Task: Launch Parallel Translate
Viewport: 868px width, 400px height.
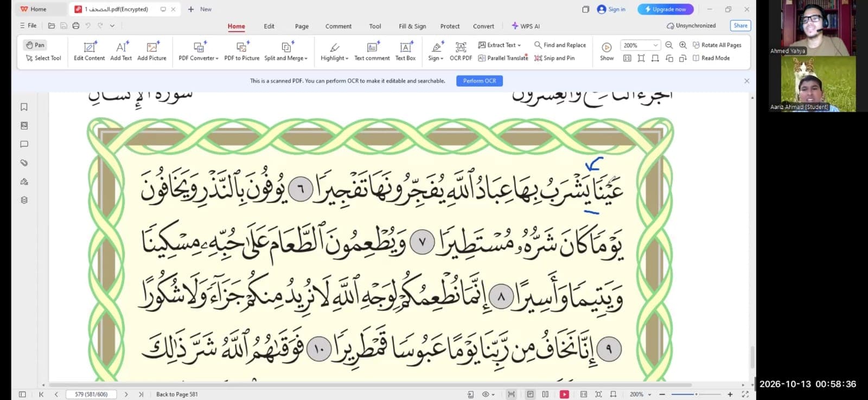Action: (503, 58)
